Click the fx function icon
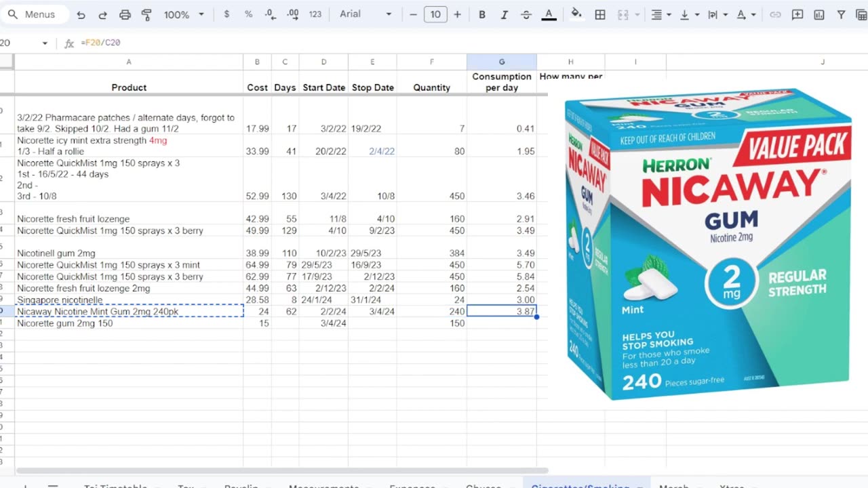This screenshot has height=488, width=868. click(69, 43)
